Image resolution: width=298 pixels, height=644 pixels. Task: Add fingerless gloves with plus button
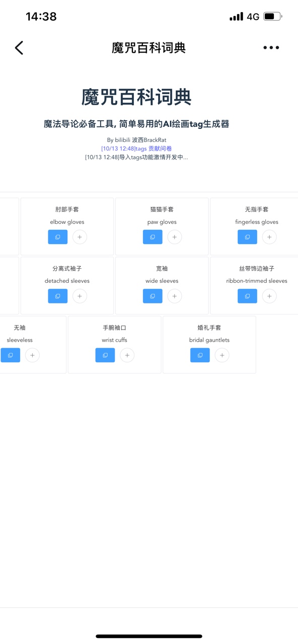pos(269,237)
